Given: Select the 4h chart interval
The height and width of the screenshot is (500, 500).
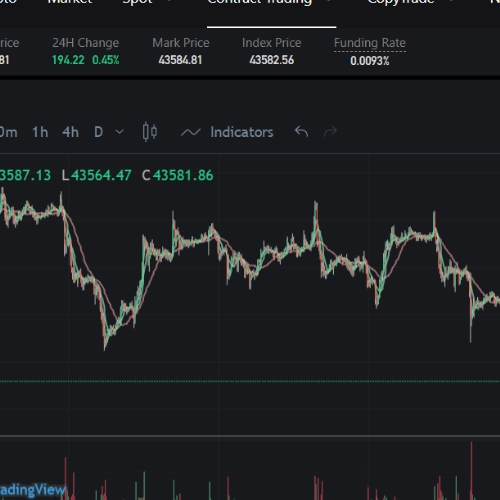Looking at the screenshot, I should coord(70,132).
